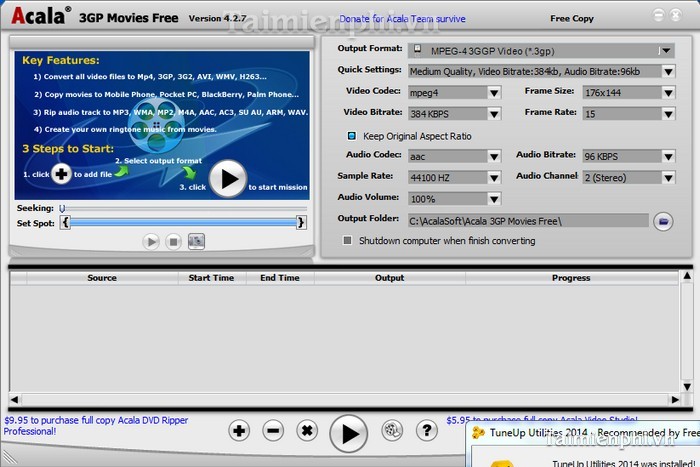
Task: Toggle Keep Original Aspect Ratio checkbox
Action: coord(352,136)
